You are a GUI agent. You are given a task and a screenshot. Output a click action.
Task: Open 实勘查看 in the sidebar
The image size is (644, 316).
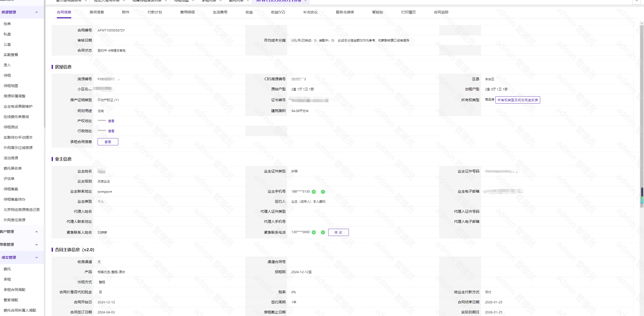(x=11, y=55)
